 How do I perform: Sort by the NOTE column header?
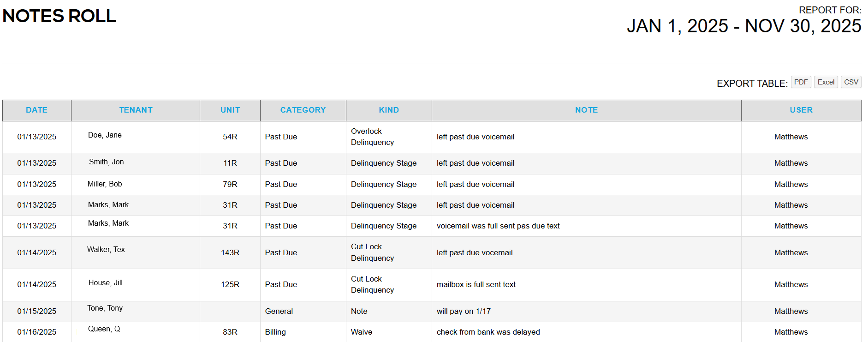[586, 110]
